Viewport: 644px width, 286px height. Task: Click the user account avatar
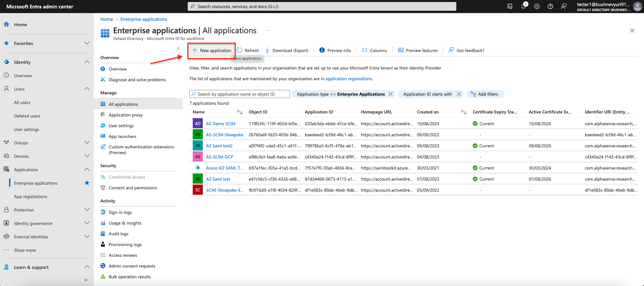637,6
